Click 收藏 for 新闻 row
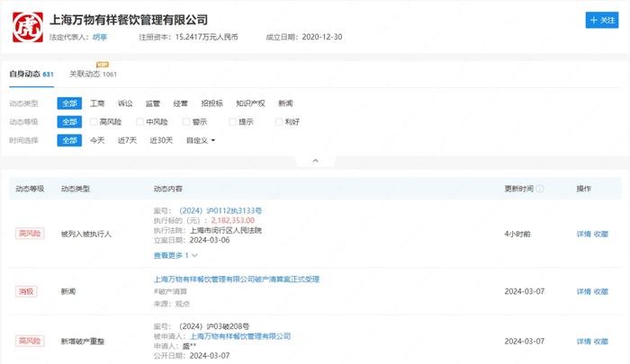The image size is (630, 364). 601,292
